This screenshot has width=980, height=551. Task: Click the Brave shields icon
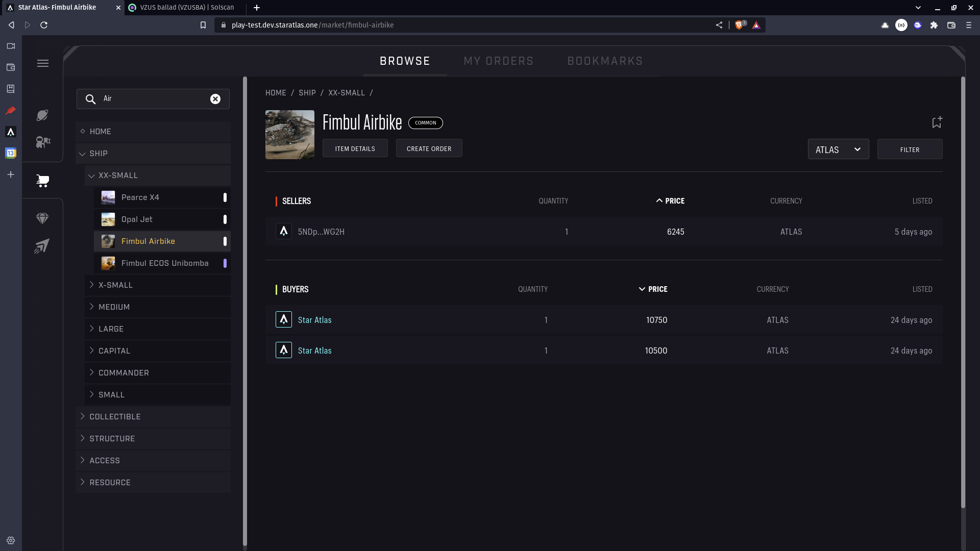(x=740, y=25)
